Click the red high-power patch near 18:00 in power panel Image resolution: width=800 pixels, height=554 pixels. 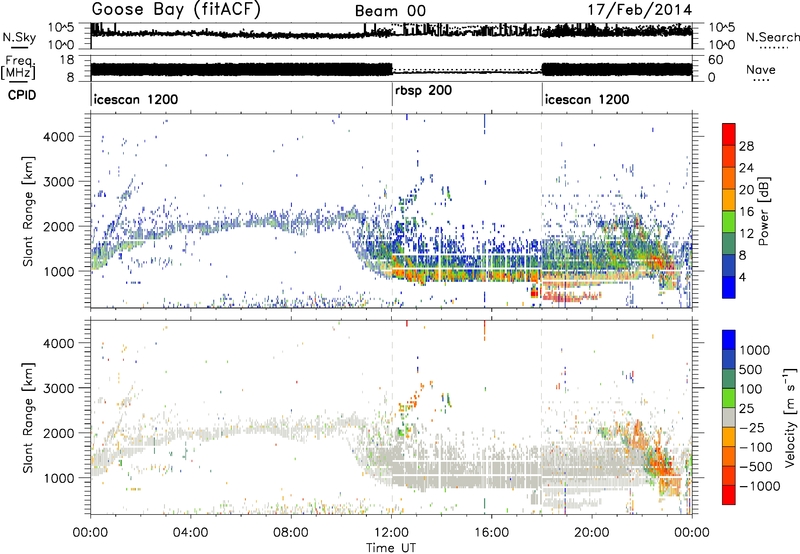(x=534, y=292)
